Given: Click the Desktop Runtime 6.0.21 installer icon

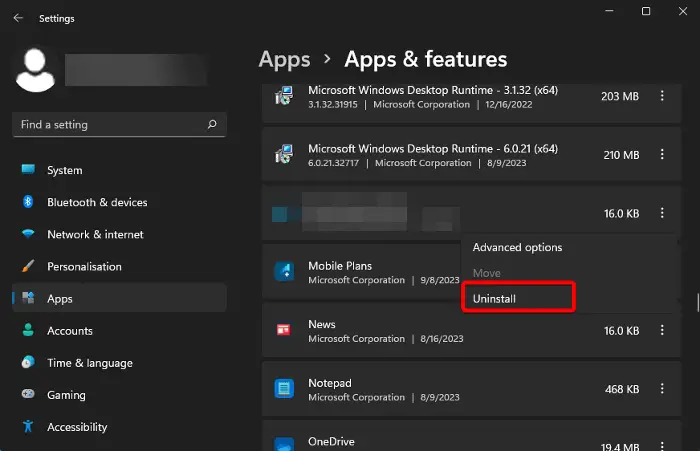Looking at the screenshot, I should pyautogui.click(x=284, y=155).
